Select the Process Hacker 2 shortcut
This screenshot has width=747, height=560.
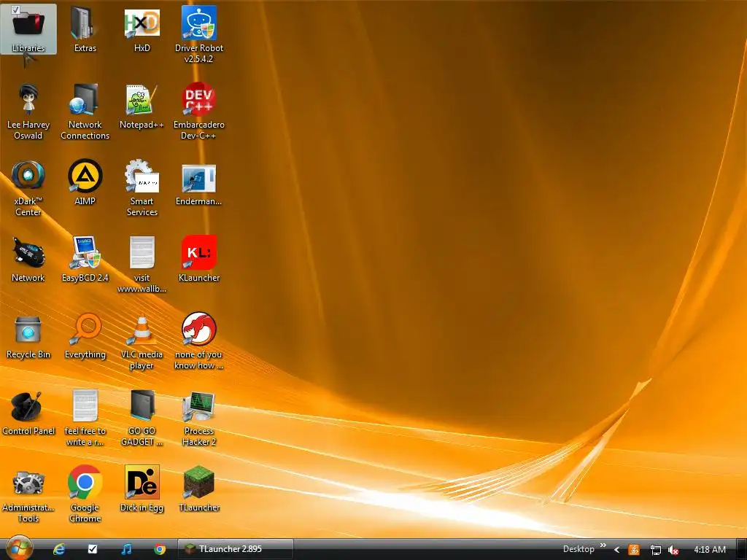pyautogui.click(x=199, y=418)
